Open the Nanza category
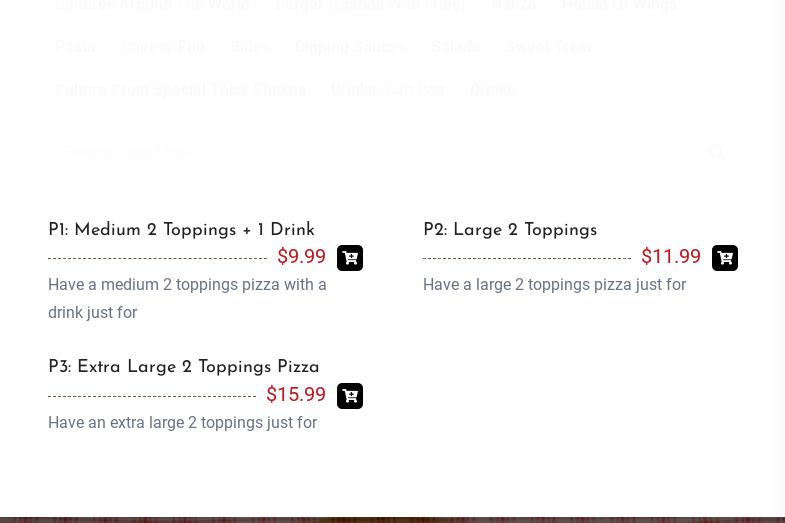Image resolution: width=785 pixels, height=523 pixels. pyautogui.click(x=513, y=6)
